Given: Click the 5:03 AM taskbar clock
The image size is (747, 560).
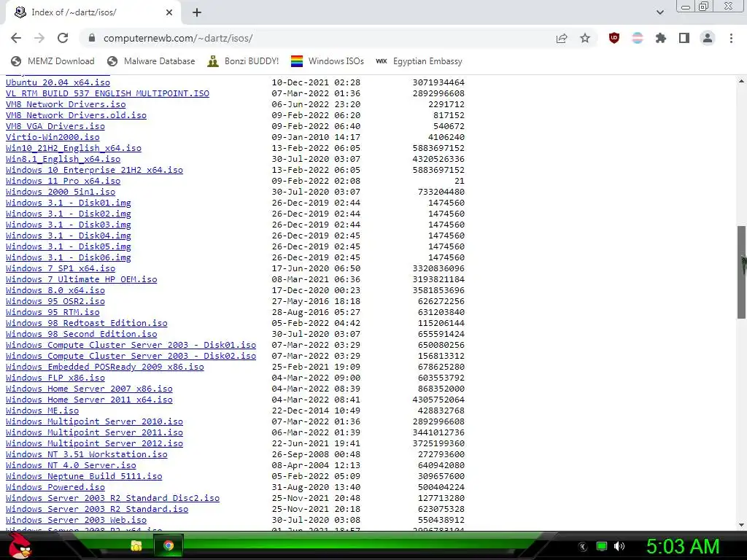Looking at the screenshot, I should pyautogui.click(x=683, y=546).
